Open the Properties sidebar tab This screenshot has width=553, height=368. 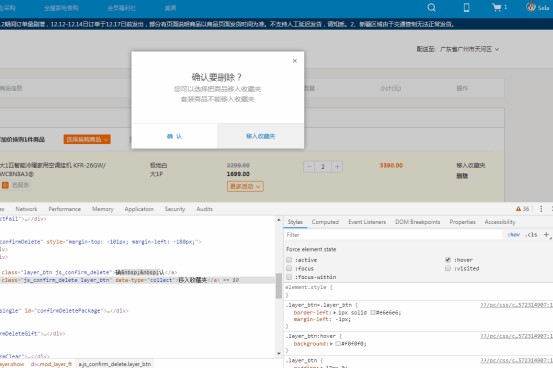click(x=462, y=222)
